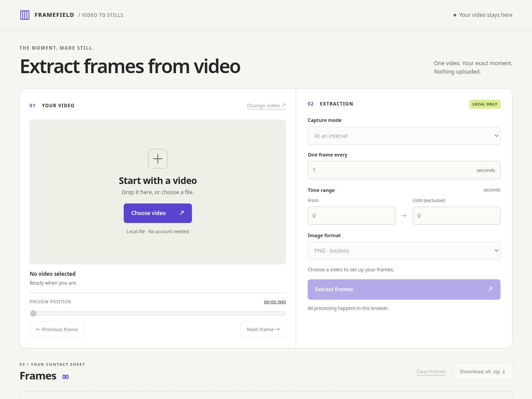Click the Framefield logo icon
This screenshot has height=399, width=532.
(25, 15)
